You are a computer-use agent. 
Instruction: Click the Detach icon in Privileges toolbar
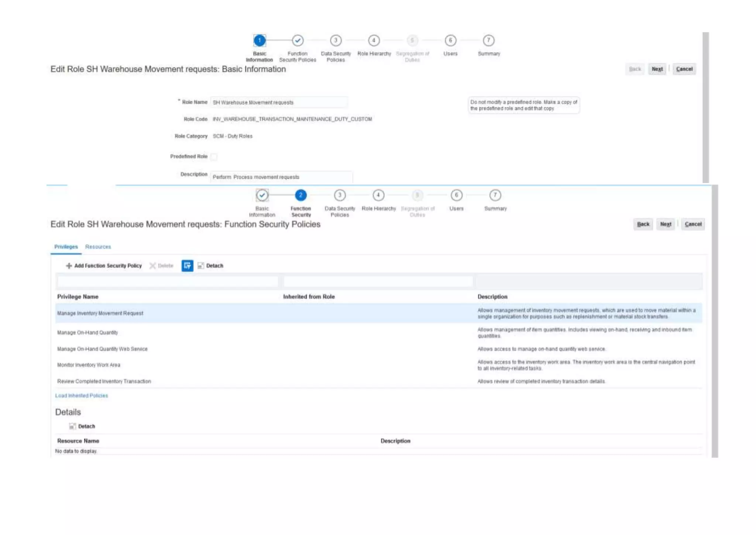(x=201, y=265)
